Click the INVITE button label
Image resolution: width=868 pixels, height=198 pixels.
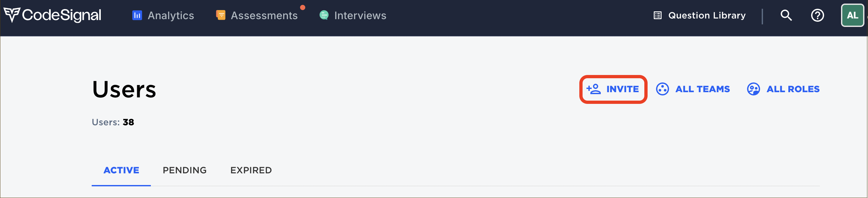click(x=622, y=89)
